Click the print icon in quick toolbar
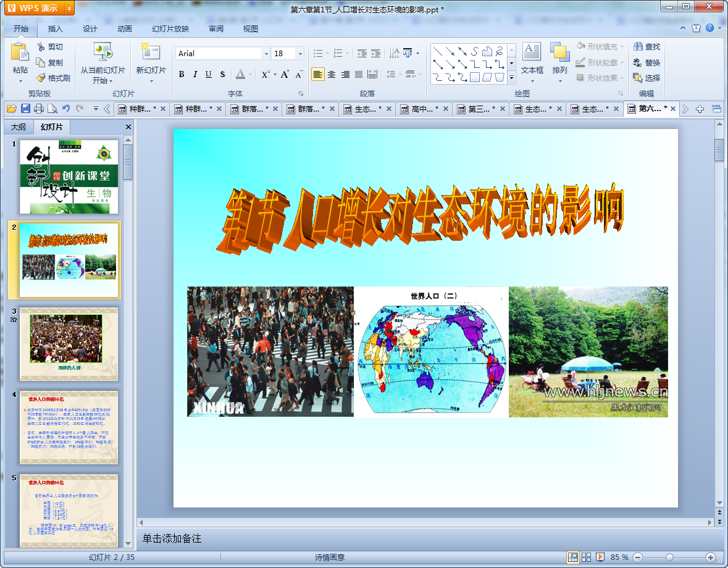The height and width of the screenshot is (568, 728). click(x=39, y=109)
